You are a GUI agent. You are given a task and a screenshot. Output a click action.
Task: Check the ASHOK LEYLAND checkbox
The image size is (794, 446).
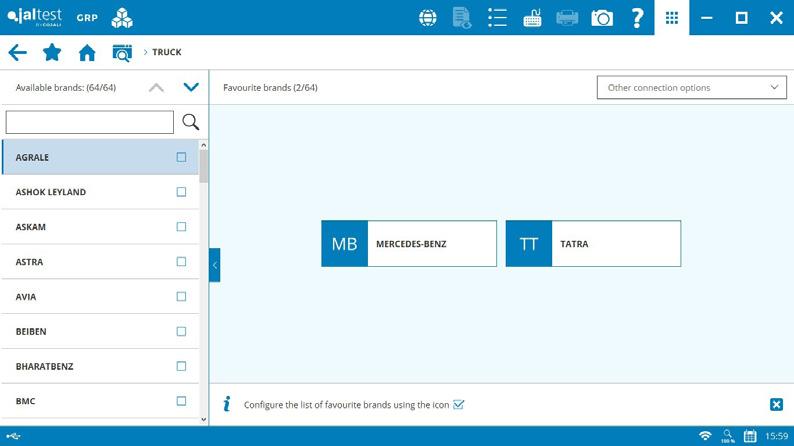[181, 192]
